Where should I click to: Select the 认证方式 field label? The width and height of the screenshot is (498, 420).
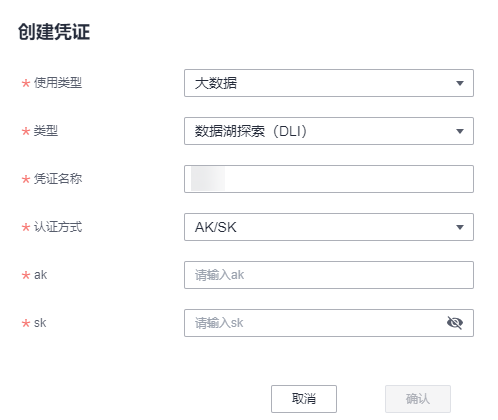click(x=58, y=227)
